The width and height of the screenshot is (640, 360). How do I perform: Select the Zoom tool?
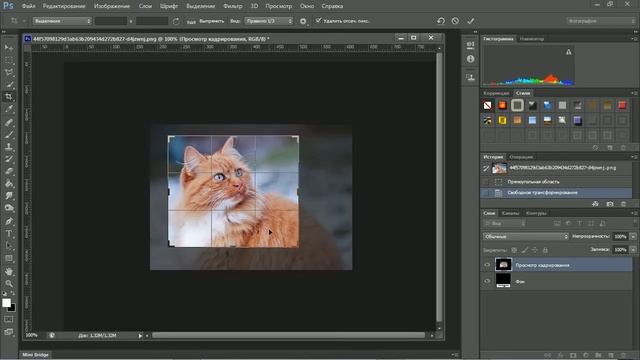coord(9,283)
